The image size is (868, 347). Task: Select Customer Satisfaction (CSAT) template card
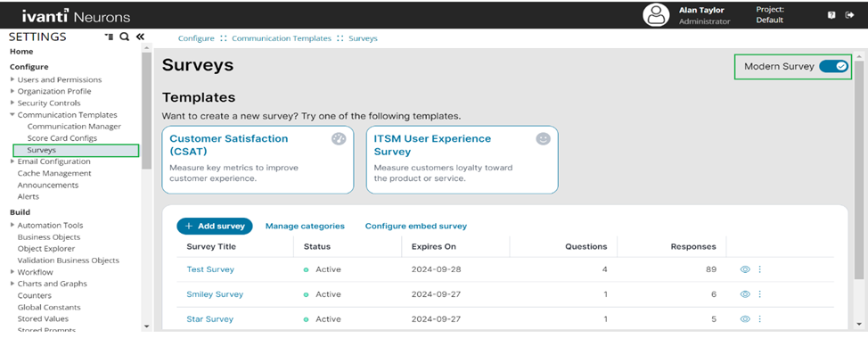coord(258,160)
